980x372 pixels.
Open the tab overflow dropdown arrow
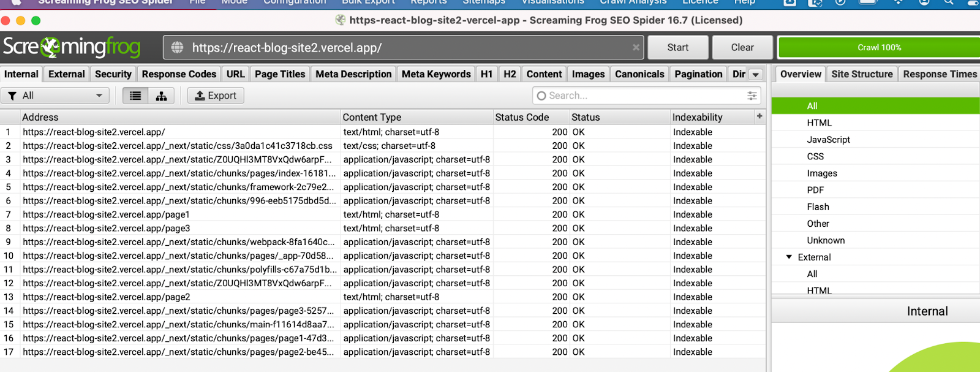(756, 74)
